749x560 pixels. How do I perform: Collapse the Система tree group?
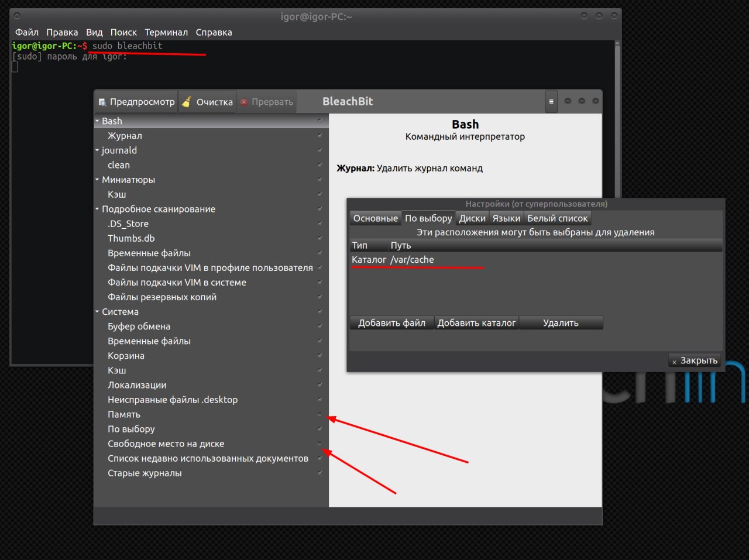point(97,312)
